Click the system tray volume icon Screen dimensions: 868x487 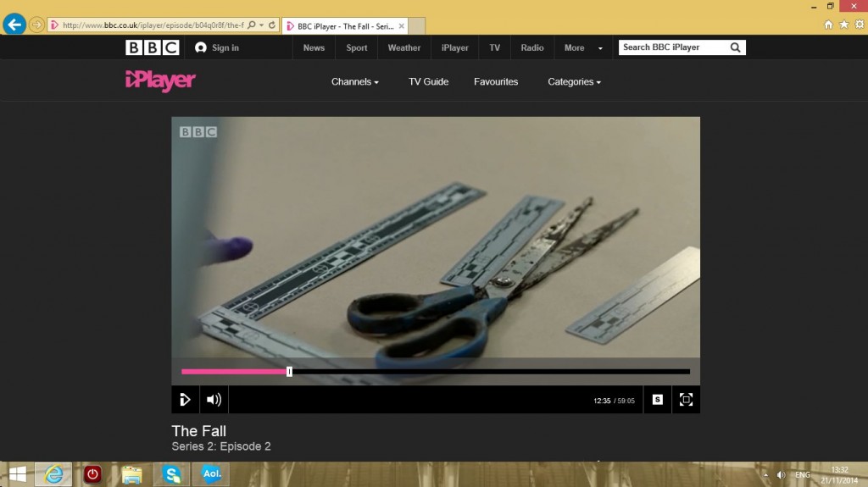[x=781, y=475]
